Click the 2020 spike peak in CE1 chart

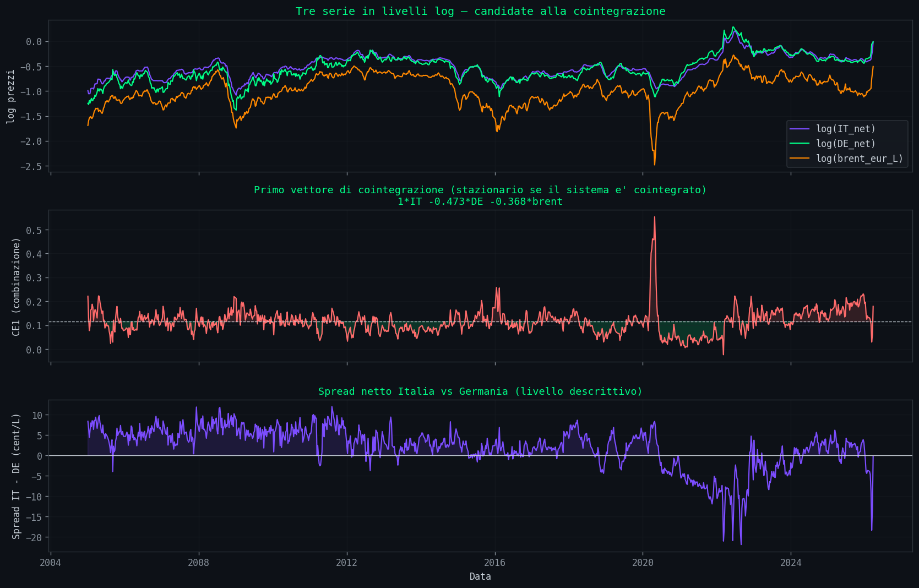pos(654,217)
